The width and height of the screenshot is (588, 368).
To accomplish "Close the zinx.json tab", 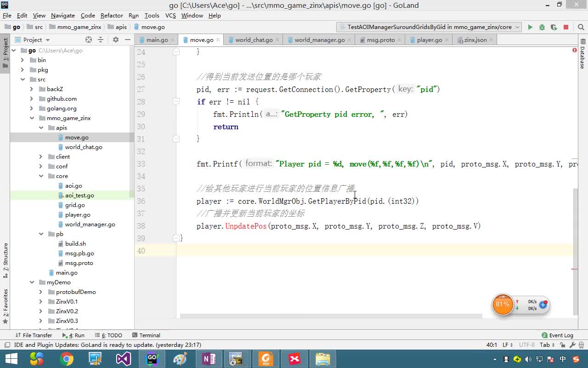I will click(491, 40).
